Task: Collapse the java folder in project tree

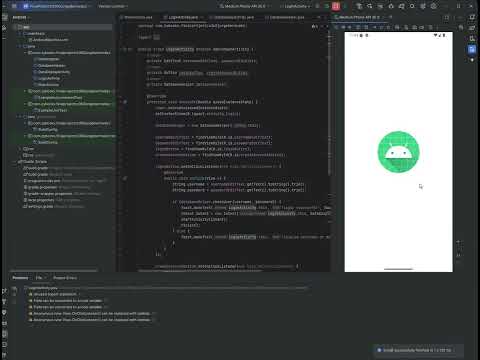Action: point(20,46)
